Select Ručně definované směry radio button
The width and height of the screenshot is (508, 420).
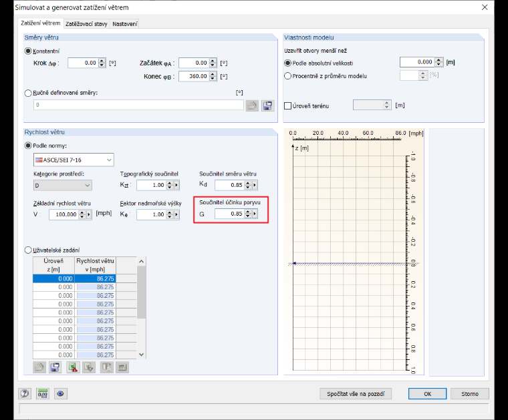(x=28, y=93)
